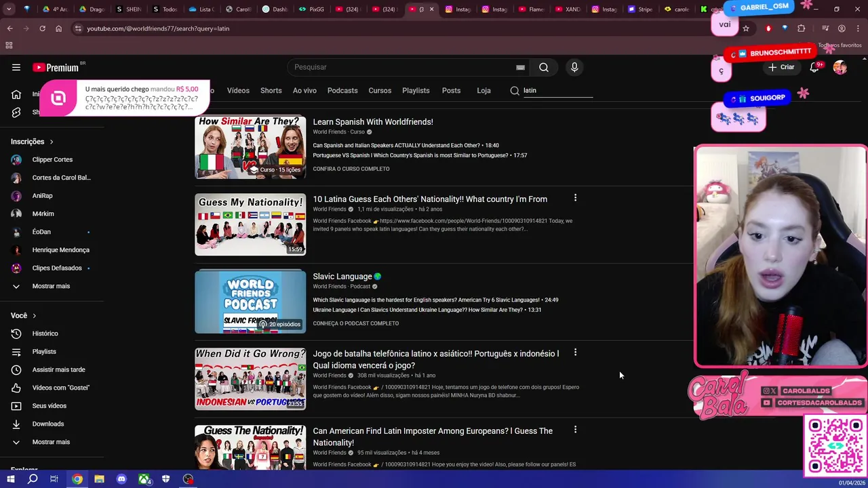Open the Shorts channel tab
Viewport: 868px width, 488px height.
tap(271, 90)
